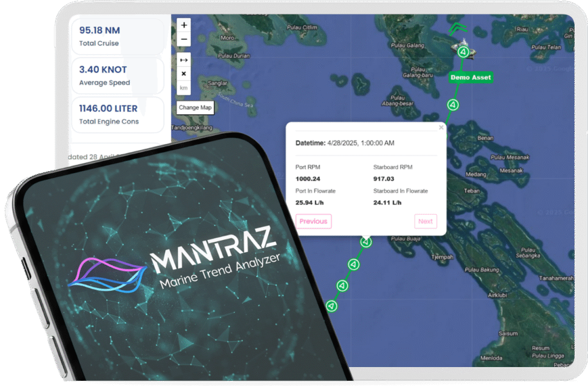
Task: Zoom in on the map
Action: pyautogui.click(x=184, y=25)
